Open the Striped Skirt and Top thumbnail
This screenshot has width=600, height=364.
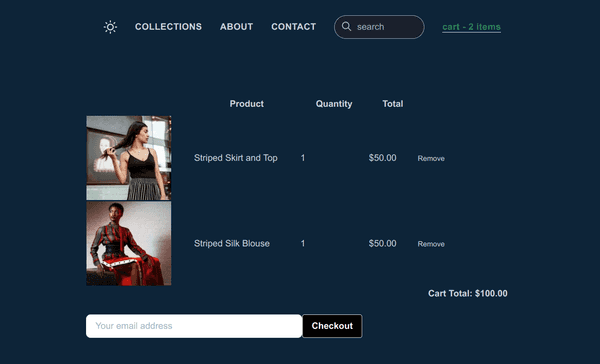coord(129,158)
